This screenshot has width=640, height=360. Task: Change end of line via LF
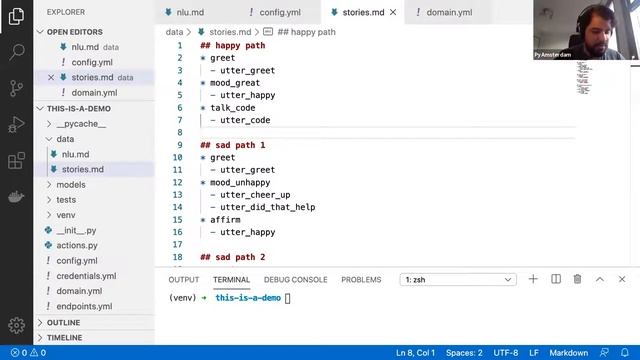click(534, 353)
